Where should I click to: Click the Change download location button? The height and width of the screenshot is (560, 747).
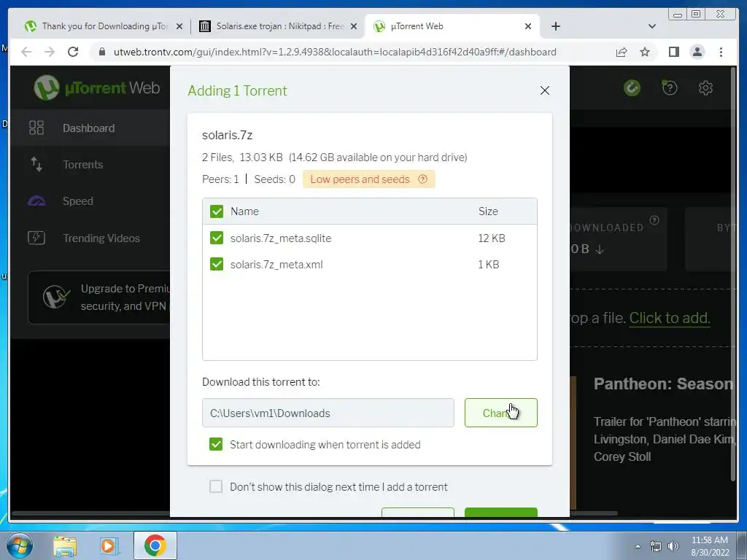point(500,413)
